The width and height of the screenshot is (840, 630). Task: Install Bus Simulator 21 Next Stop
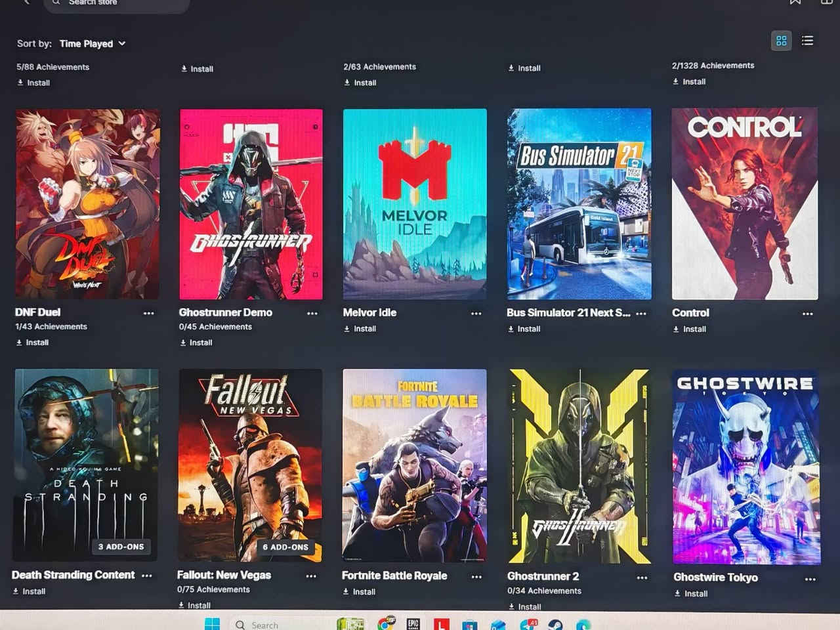524,329
